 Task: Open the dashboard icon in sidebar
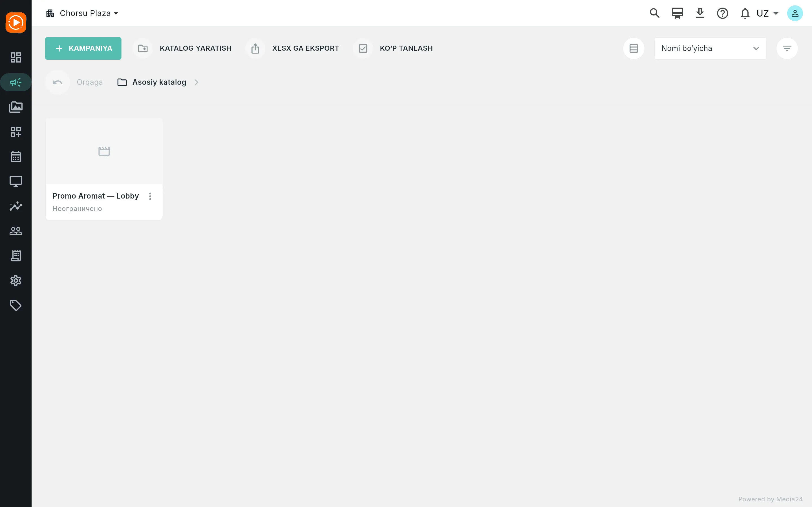pyautogui.click(x=16, y=57)
